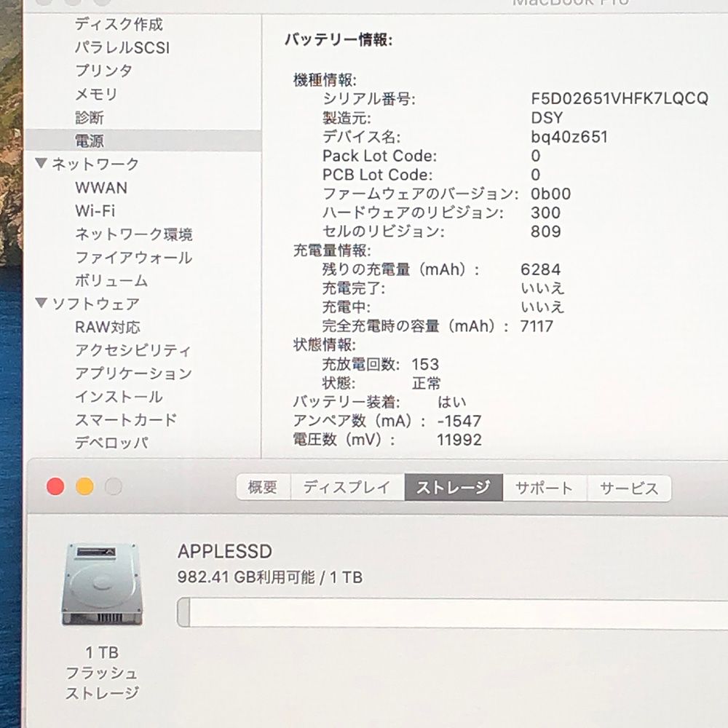The height and width of the screenshot is (728, 728).
Task: Click the full charge capacity value 7117
Action: (x=537, y=326)
